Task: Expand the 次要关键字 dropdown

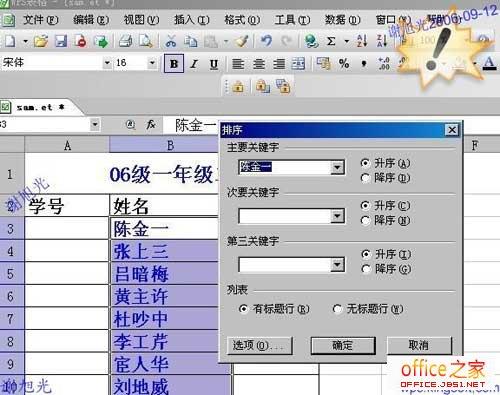Action: click(x=337, y=216)
